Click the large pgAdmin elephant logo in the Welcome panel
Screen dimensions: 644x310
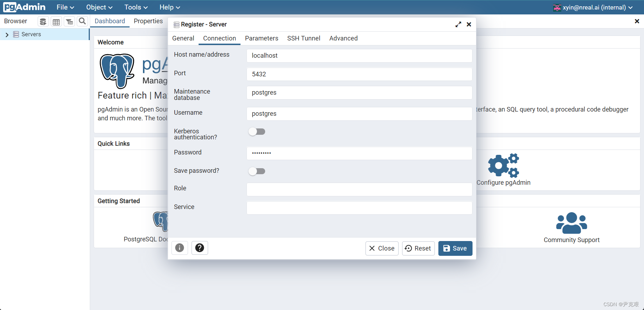pyautogui.click(x=117, y=71)
